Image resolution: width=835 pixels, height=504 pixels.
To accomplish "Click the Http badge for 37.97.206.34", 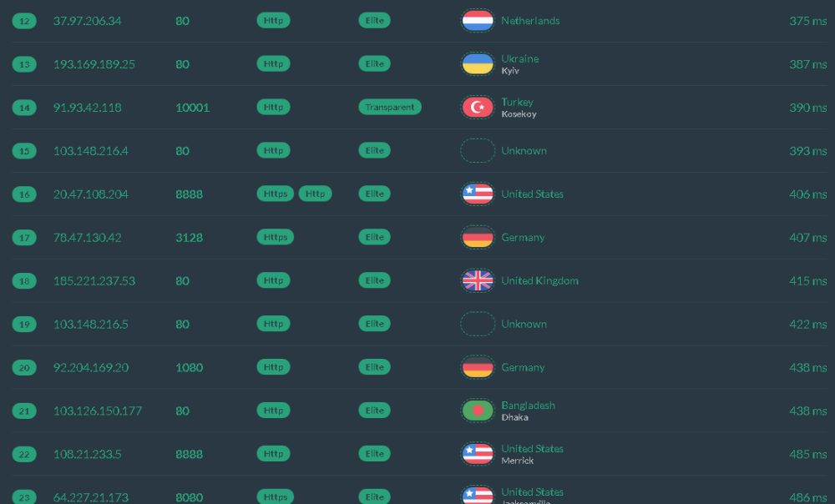I will click(x=273, y=21).
